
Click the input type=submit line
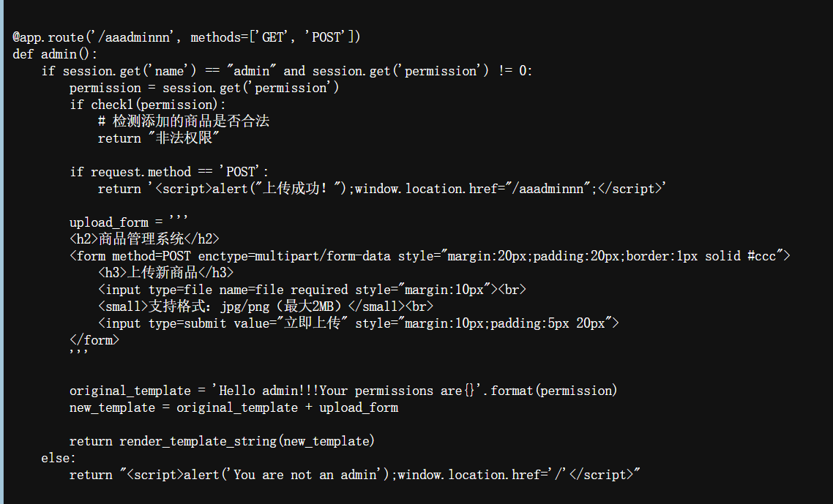[359, 323]
